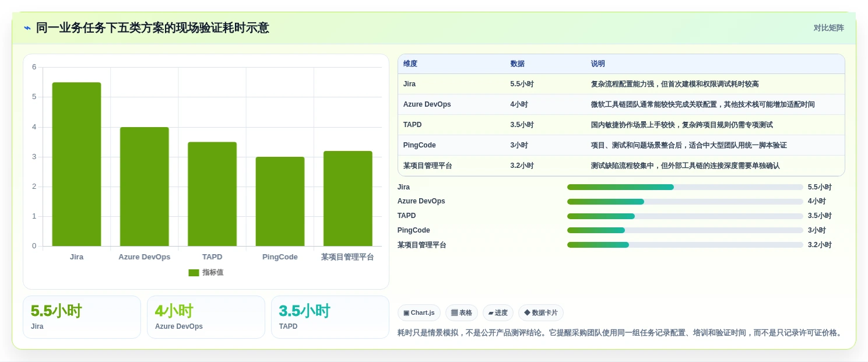Click the 某项目管理平台 label on the chart axis
The image size is (868, 362).
[x=347, y=257]
